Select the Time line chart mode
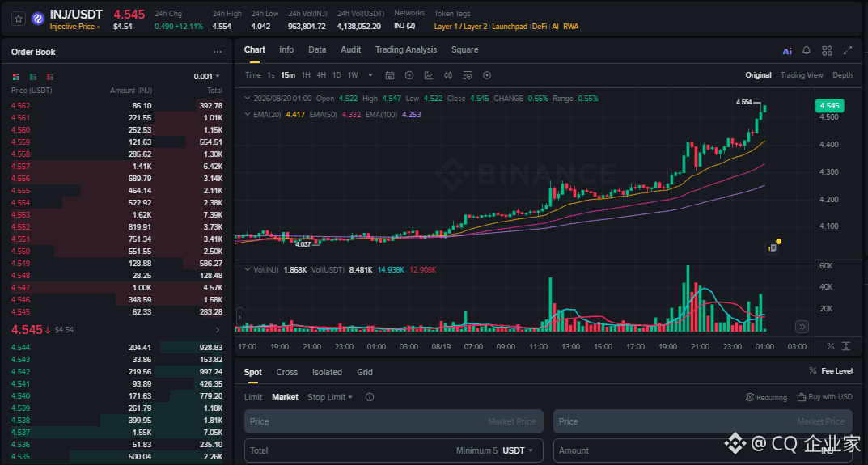 [252, 74]
